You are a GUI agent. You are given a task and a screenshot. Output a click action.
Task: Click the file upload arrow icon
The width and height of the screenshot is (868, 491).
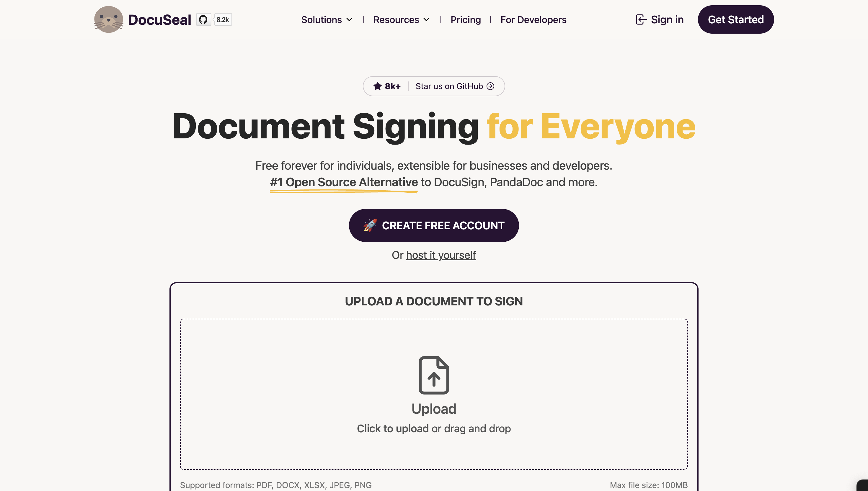coord(434,375)
